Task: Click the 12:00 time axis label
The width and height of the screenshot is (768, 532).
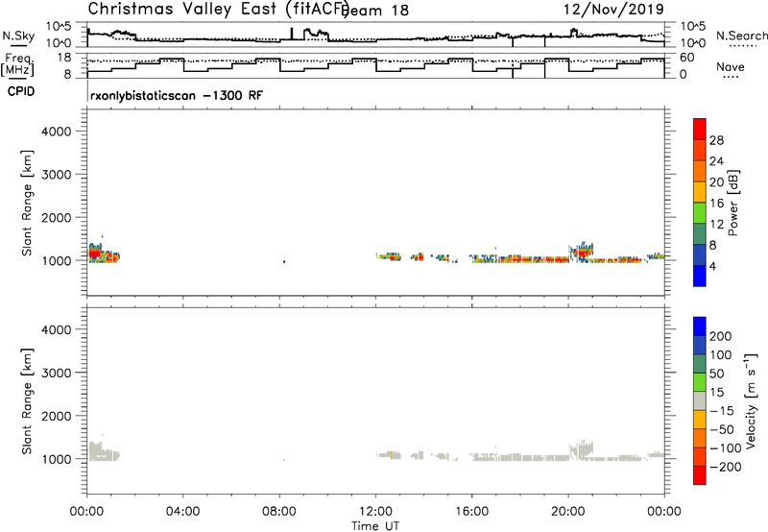Action: click(375, 512)
